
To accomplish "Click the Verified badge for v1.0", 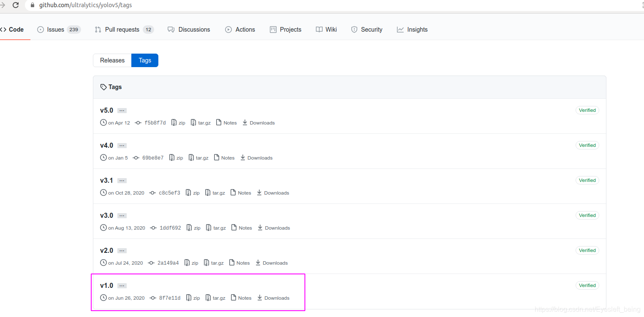I will click(587, 285).
